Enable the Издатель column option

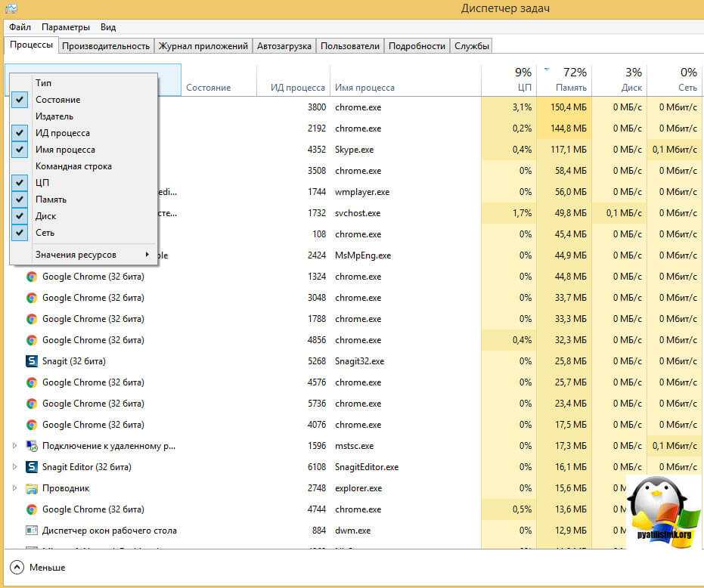point(54,116)
